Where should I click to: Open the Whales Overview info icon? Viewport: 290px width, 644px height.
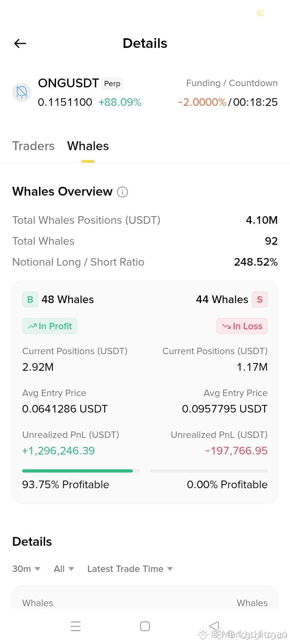(122, 192)
